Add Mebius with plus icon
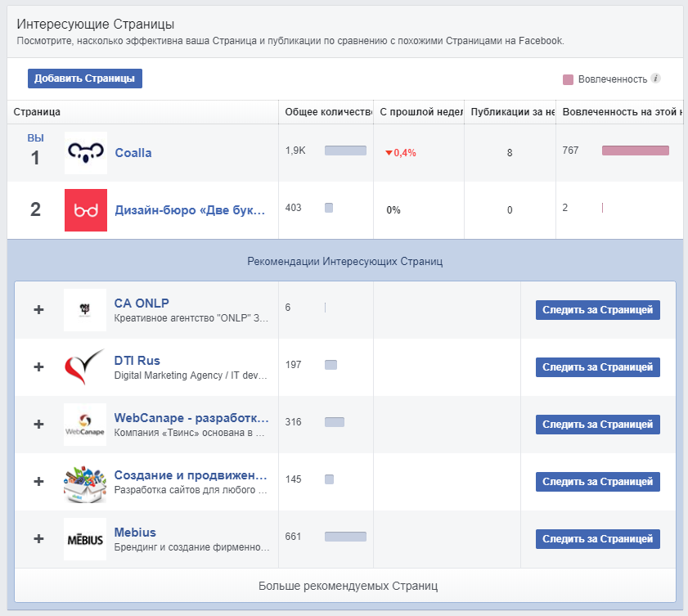This screenshot has height=616, width=688. pos(38,539)
